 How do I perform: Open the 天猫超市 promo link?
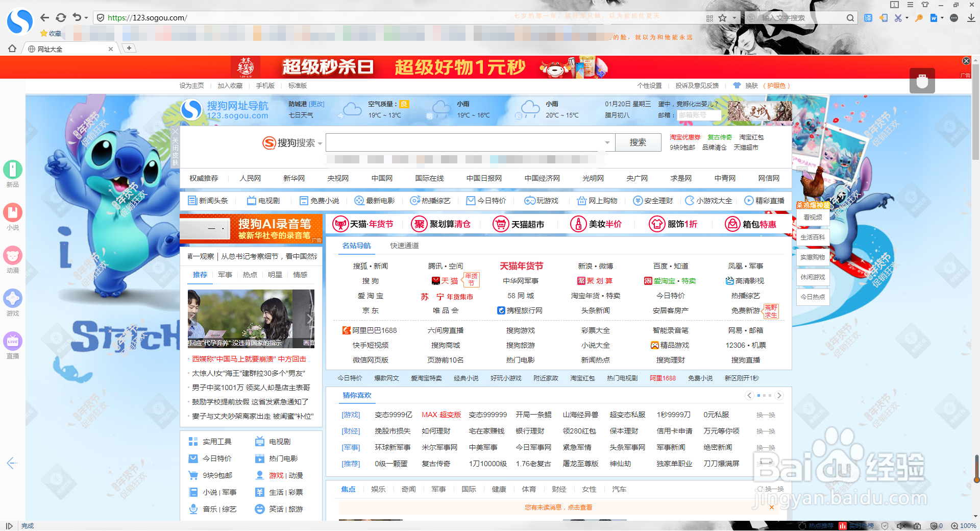(x=519, y=224)
